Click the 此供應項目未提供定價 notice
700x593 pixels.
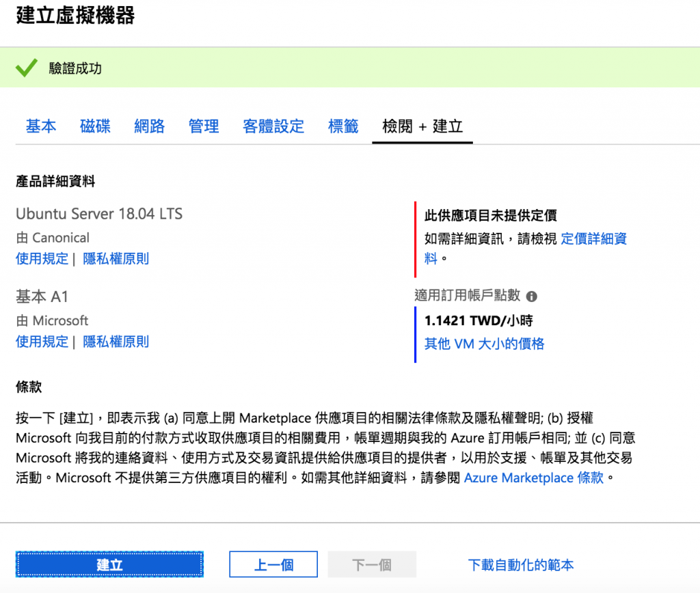(491, 215)
